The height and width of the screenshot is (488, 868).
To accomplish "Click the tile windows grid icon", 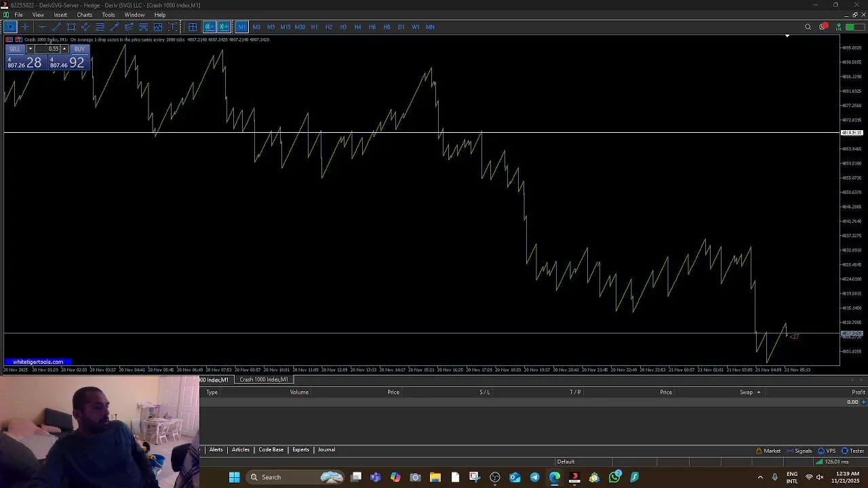I will click(x=193, y=27).
